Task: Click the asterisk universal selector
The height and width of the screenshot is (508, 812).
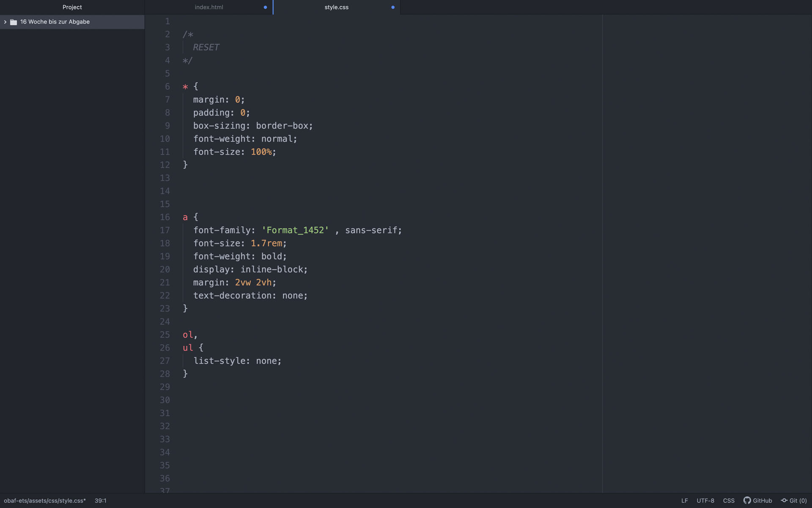Action: coord(185,87)
